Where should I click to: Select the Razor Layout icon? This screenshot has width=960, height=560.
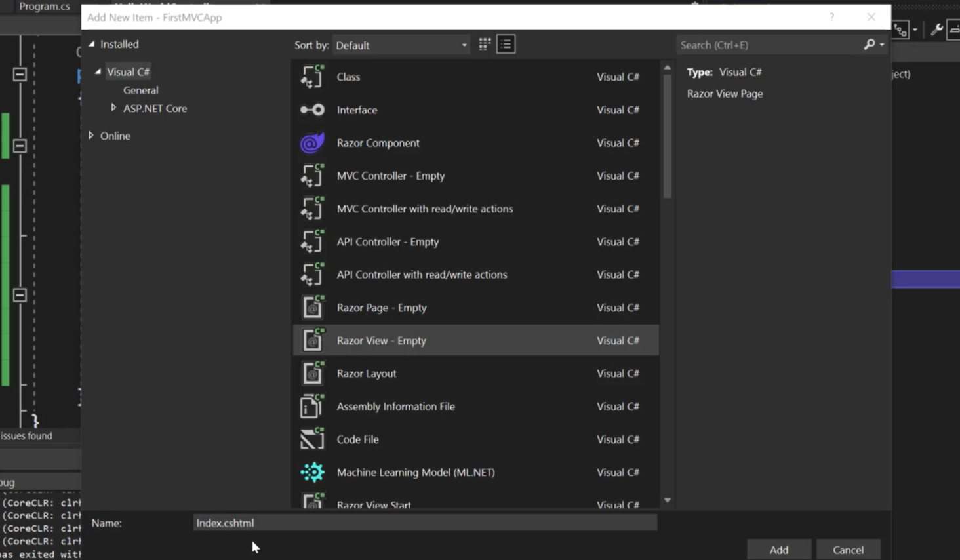click(312, 374)
